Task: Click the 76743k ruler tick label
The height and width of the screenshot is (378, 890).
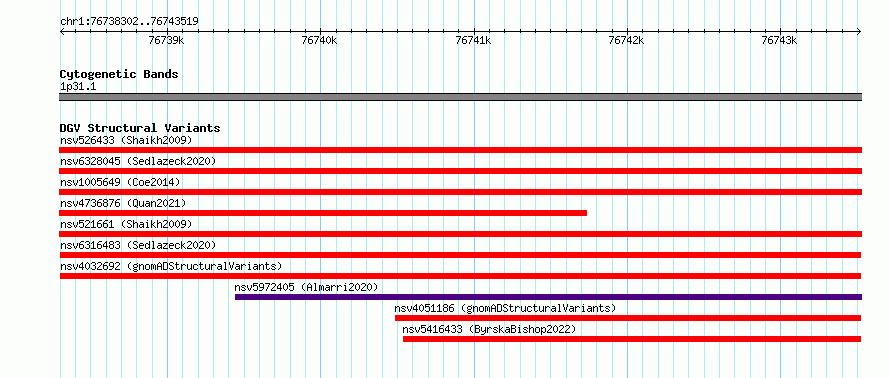Action: pos(780,40)
